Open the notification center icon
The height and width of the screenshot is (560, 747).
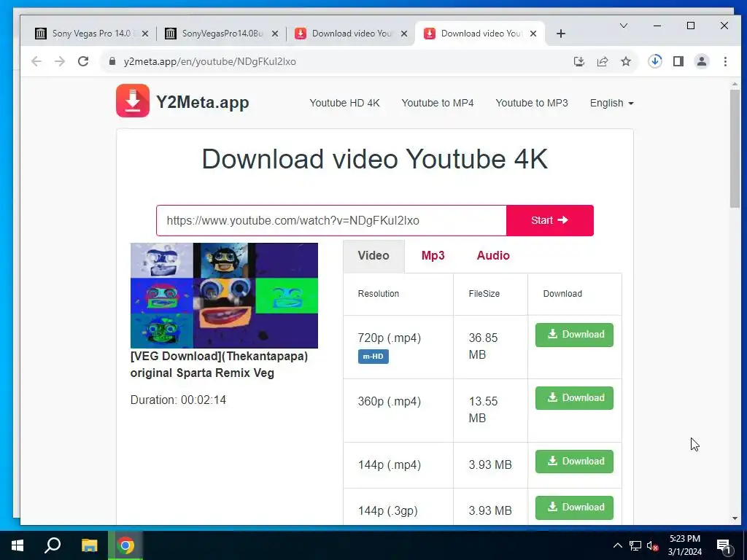tap(724, 546)
